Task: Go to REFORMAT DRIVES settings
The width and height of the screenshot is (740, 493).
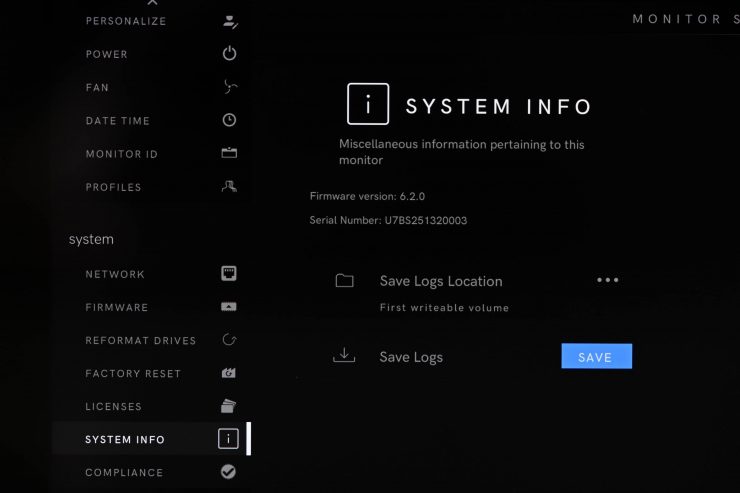Action: tap(140, 340)
